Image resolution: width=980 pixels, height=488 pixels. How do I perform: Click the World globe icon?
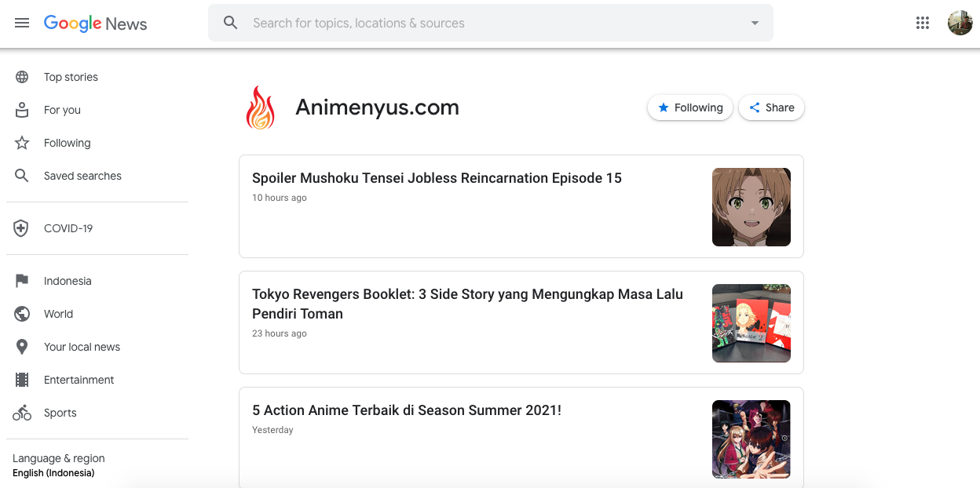(x=22, y=314)
